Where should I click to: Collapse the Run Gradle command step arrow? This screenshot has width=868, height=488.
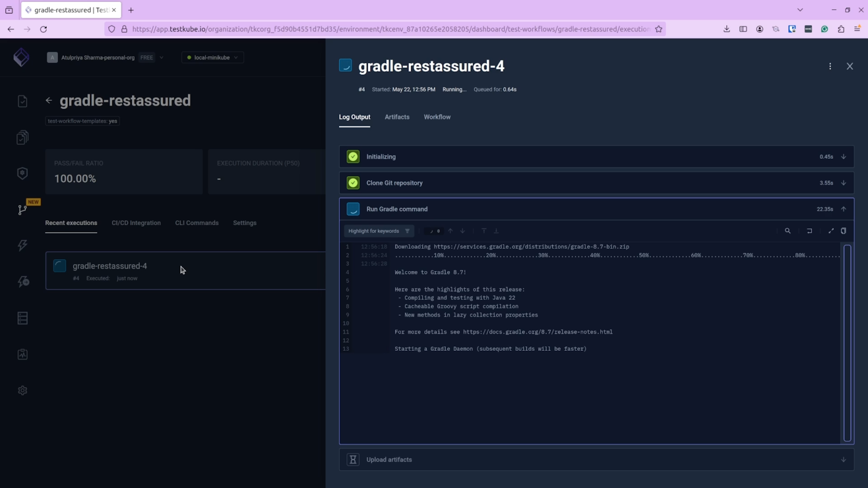click(844, 209)
